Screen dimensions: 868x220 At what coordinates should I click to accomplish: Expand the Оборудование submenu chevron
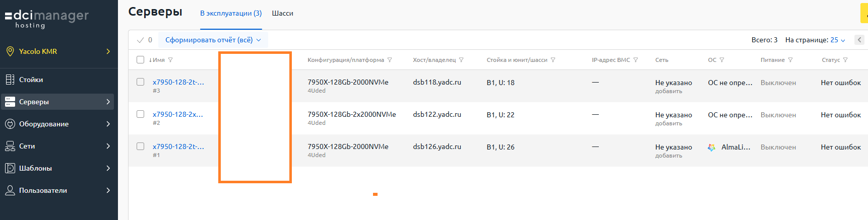coord(108,124)
